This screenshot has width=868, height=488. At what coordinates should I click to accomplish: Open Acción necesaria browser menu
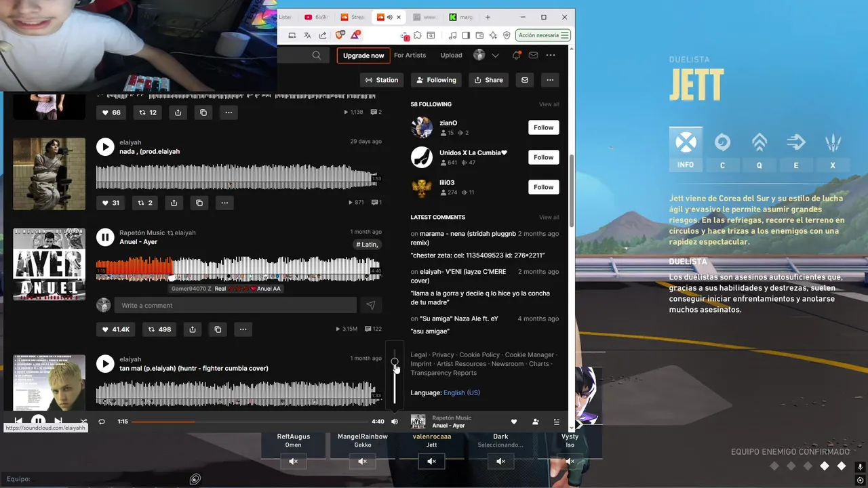pos(542,35)
